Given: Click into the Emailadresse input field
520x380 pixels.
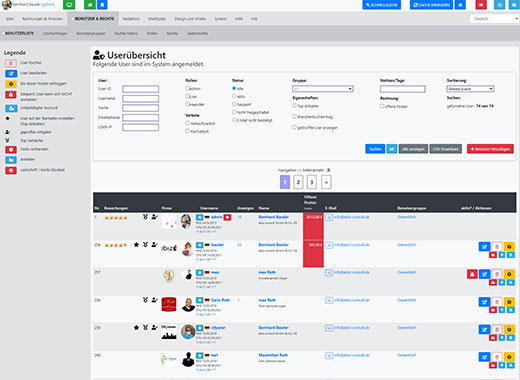Looking at the screenshot, I should point(140,118).
